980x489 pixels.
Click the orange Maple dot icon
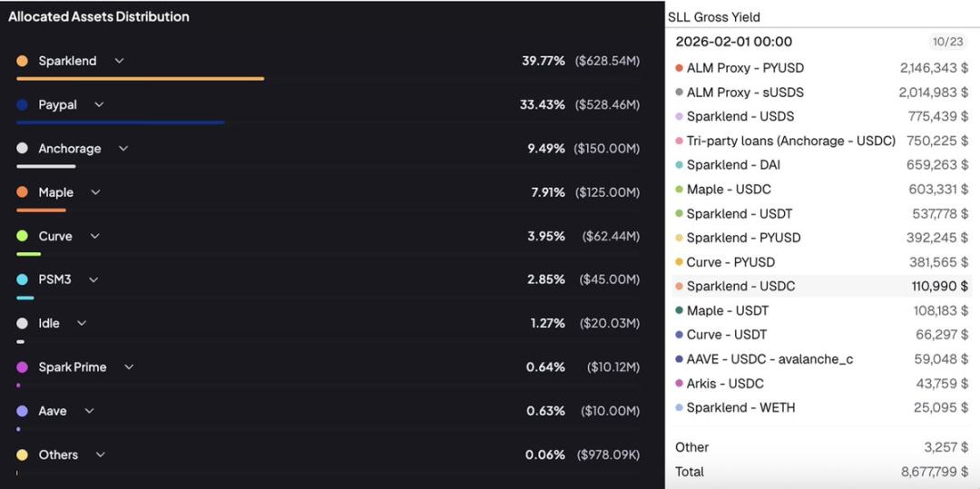[x=22, y=192]
